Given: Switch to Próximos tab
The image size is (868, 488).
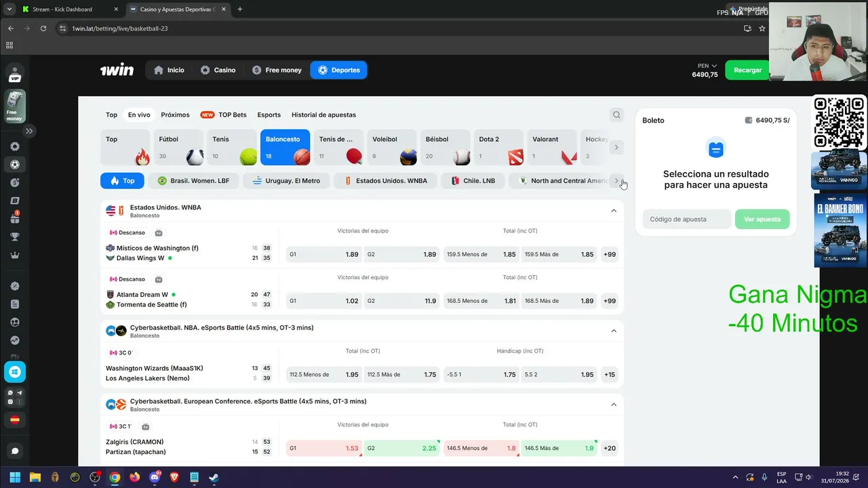Looking at the screenshot, I should (x=175, y=115).
